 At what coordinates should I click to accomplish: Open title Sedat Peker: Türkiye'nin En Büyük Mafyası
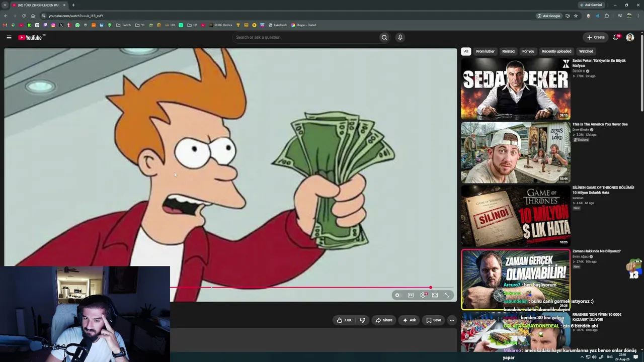tap(599, 63)
